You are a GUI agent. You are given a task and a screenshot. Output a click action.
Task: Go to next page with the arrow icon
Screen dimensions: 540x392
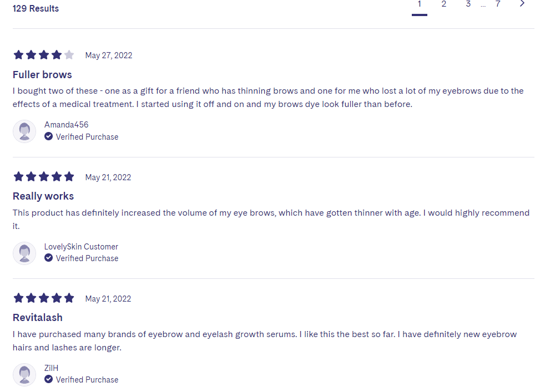tap(522, 4)
